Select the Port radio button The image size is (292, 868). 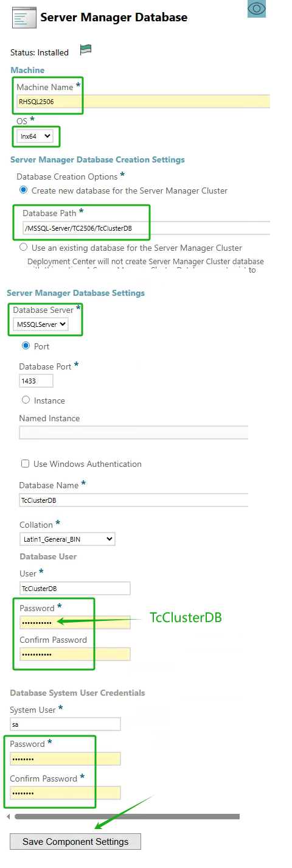pos(26,346)
